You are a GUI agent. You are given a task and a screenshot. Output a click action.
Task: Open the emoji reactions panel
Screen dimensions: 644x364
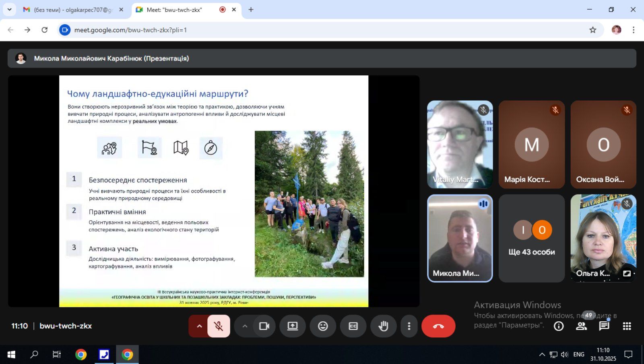tap(323, 326)
